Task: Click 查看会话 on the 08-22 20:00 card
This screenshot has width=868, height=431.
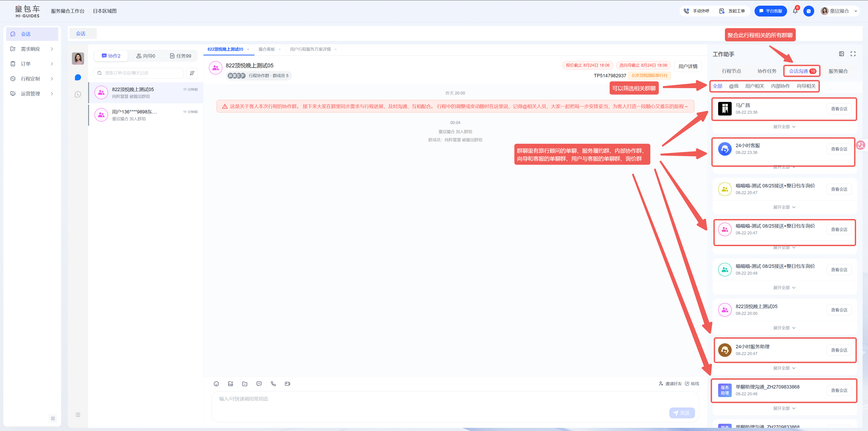Action: (x=839, y=310)
